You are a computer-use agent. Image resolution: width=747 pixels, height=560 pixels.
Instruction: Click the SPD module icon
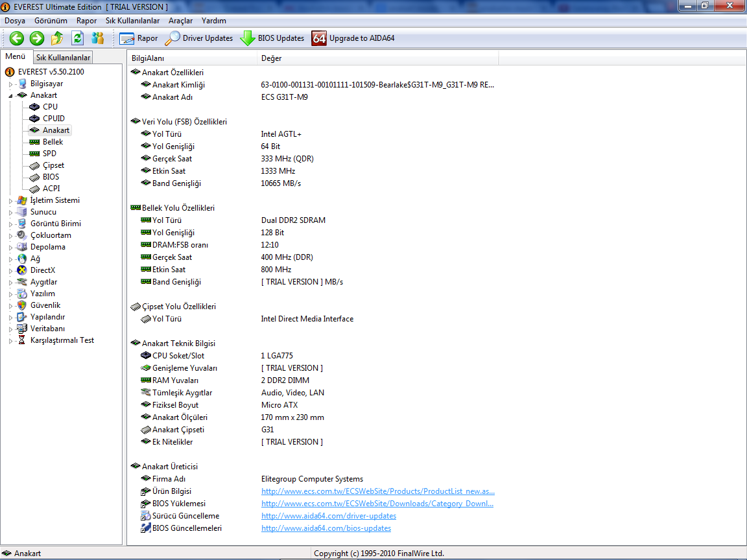(34, 154)
